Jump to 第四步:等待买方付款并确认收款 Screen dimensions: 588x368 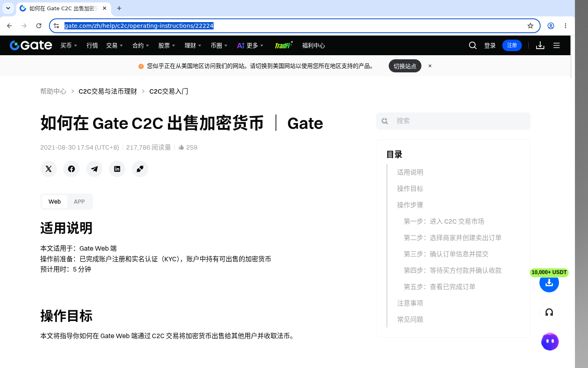pyautogui.click(x=452, y=270)
